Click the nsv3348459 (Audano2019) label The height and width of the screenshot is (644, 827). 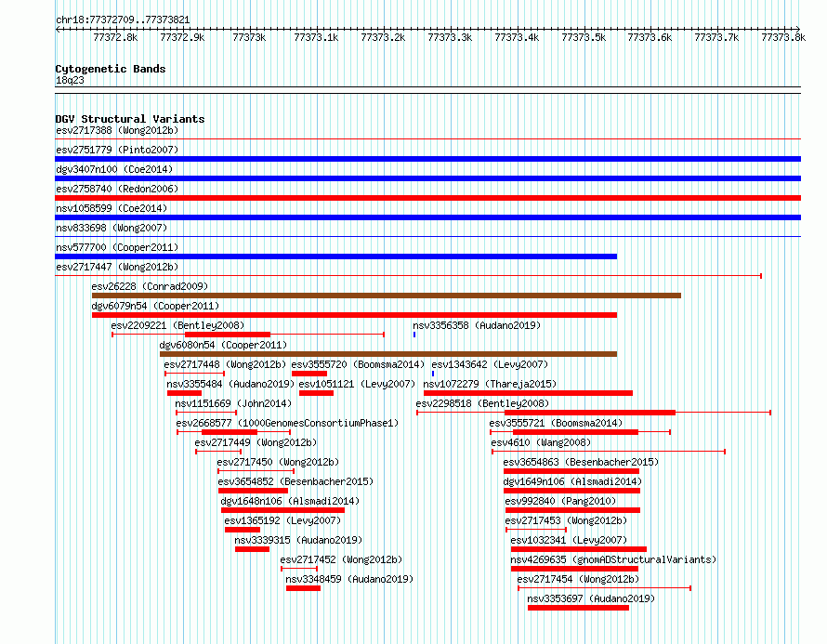pyautogui.click(x=349, y=579)
